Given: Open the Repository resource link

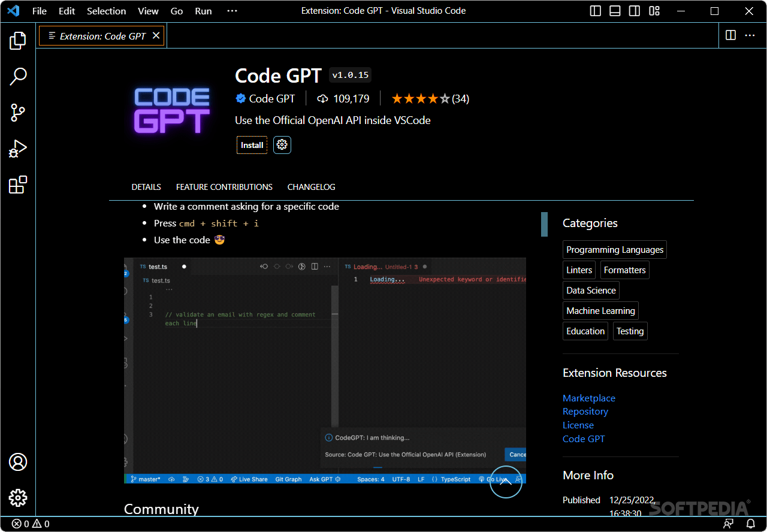Looking at the screenshot, I should 585,412.
